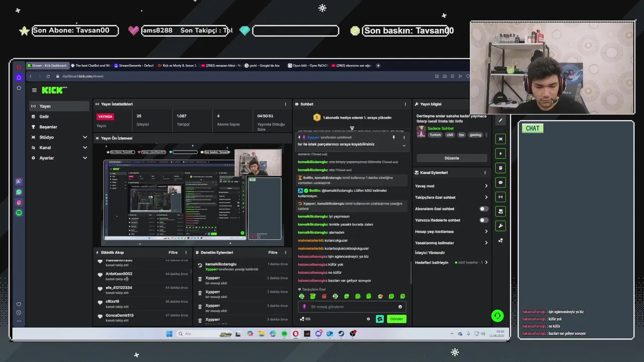644x362 pixels.
Task: Toggle Abonelere özel sohbet switch
Action: [x=484, y=209]
